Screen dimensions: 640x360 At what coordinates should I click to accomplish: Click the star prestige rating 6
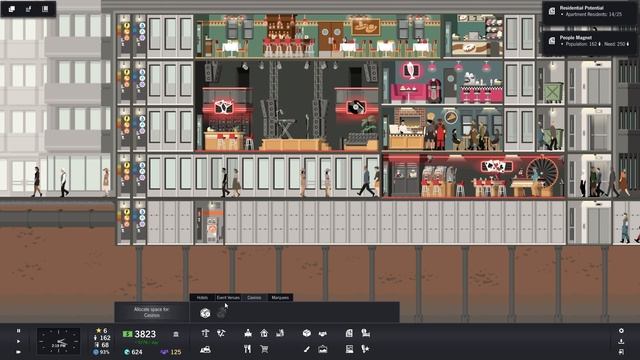101,331
